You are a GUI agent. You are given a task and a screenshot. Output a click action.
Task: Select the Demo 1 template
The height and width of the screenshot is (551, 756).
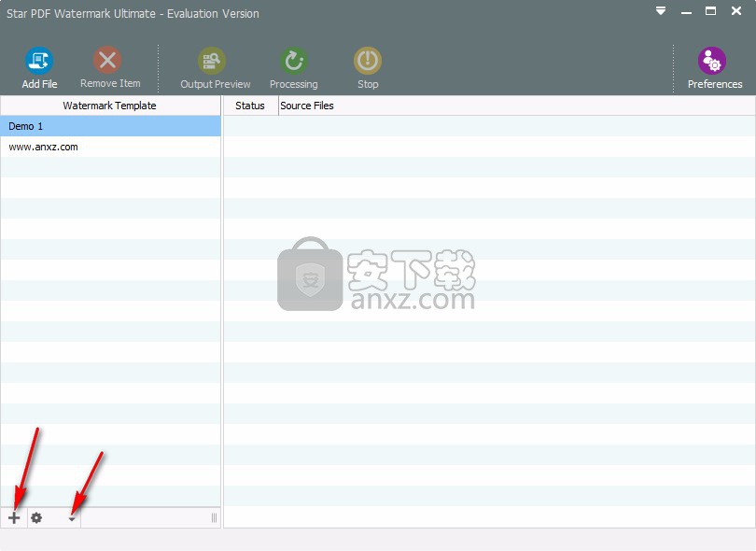[x=110, y=126]
